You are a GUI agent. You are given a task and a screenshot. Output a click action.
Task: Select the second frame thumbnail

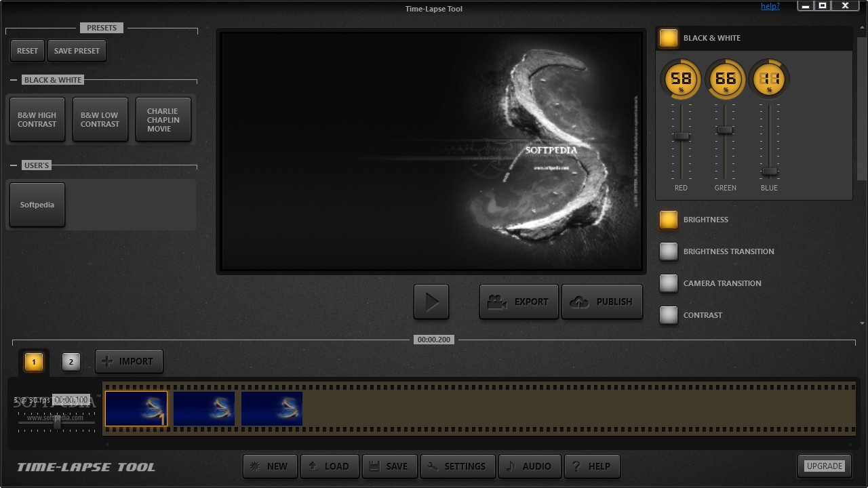(x=204, y=409)
